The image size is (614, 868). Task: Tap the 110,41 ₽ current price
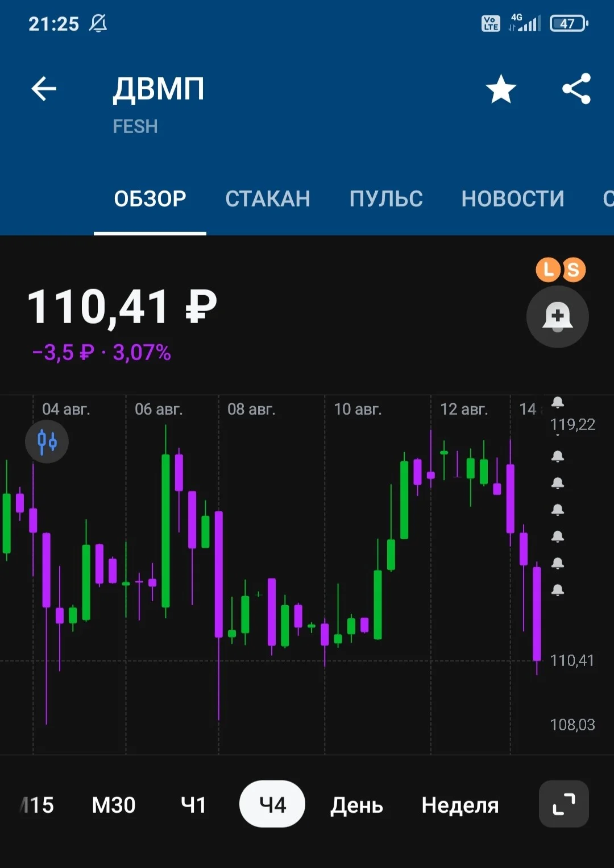point(122,307)
